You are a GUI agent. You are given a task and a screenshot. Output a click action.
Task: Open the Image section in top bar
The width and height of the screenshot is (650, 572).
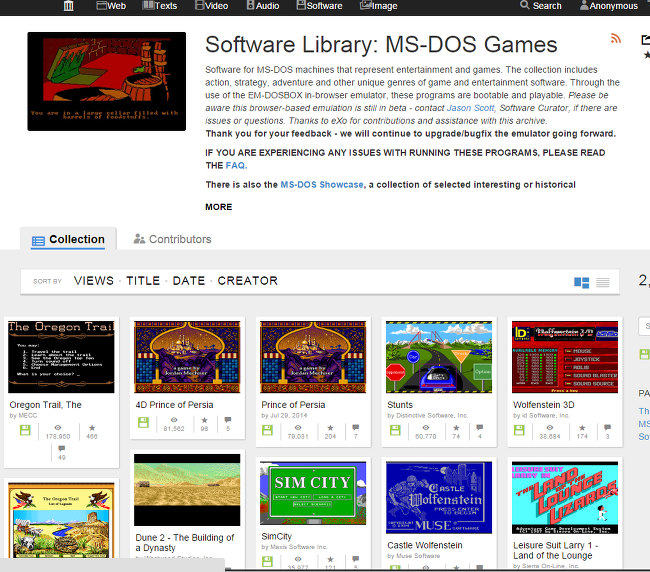378,6
